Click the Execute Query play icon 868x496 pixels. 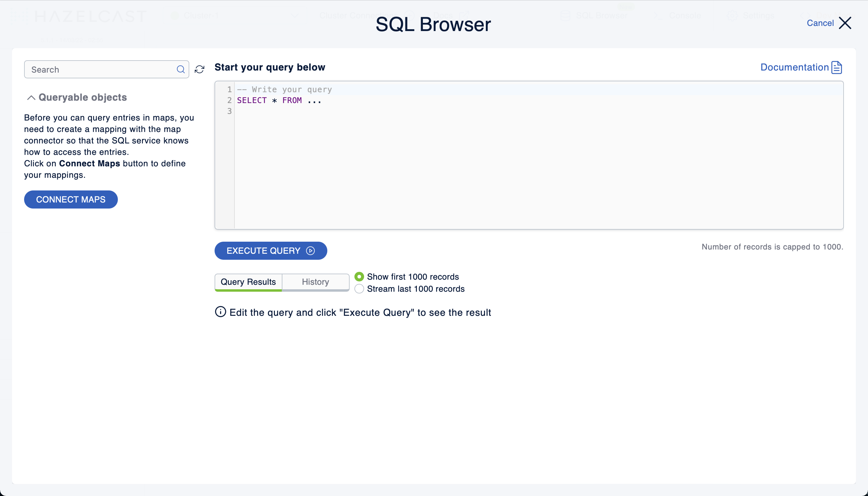311,250
